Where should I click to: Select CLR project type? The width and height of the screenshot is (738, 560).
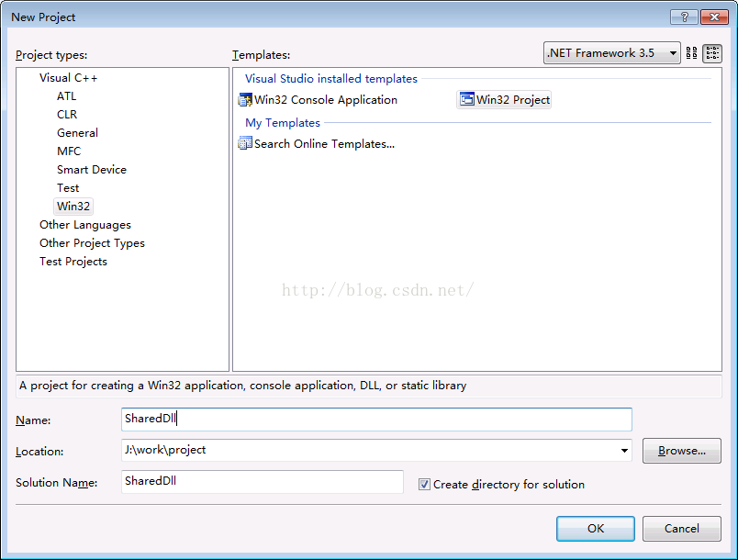[x=67, y=115]
